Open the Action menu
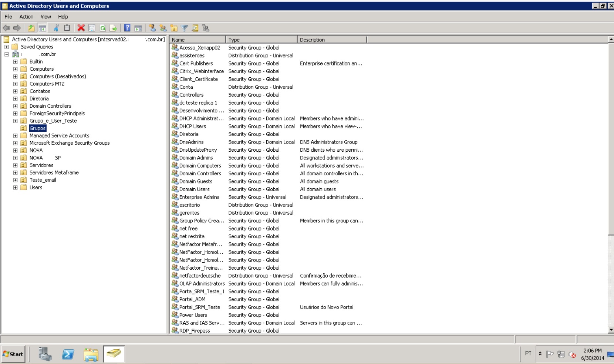The width and height of the screenshot is (614, 364). pos(26,17)
